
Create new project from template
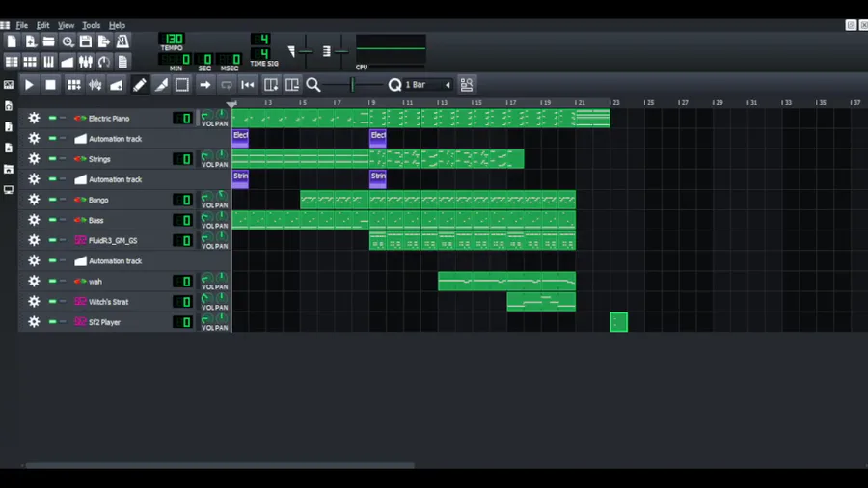click(x=31, y=41)
